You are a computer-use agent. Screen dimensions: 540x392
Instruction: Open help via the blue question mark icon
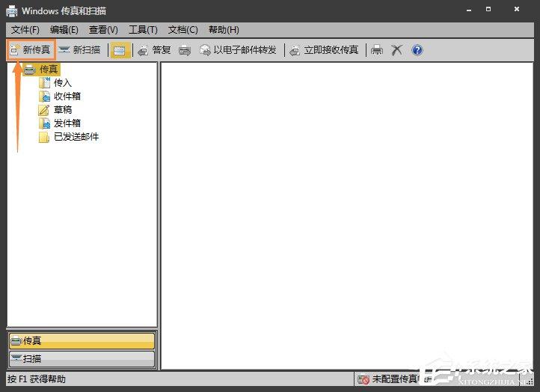tap(417, 50)
